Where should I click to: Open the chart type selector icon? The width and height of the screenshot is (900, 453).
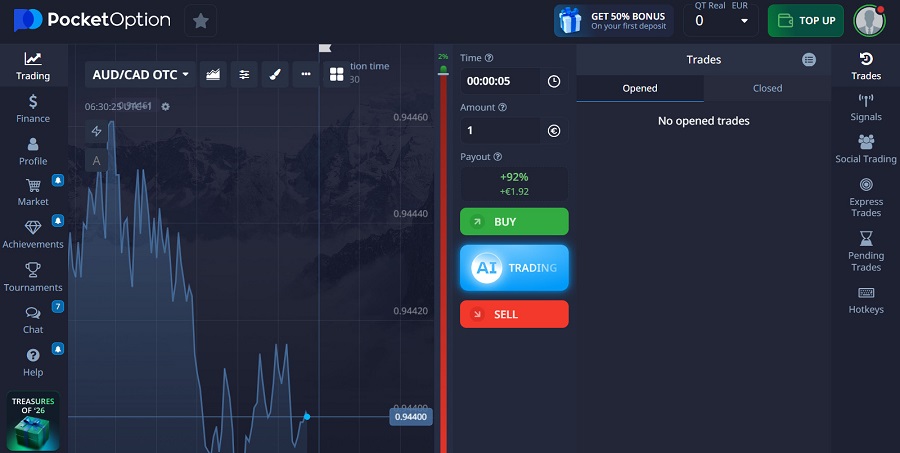(213, 75)
